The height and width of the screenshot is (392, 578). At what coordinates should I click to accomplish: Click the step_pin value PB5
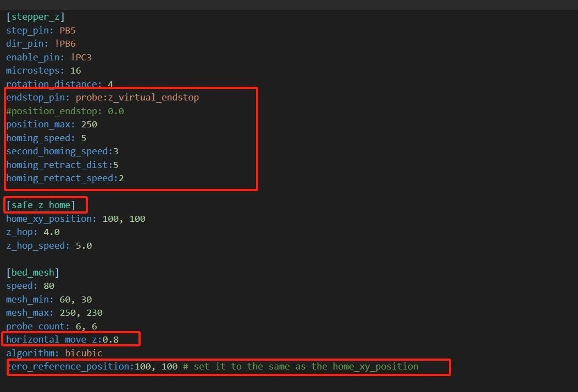(x=68, y=30)
